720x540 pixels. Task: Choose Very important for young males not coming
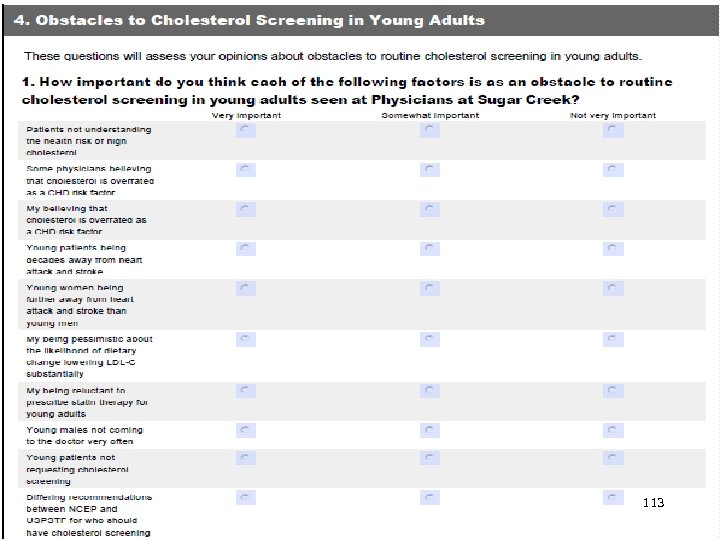tap(244, 431)
